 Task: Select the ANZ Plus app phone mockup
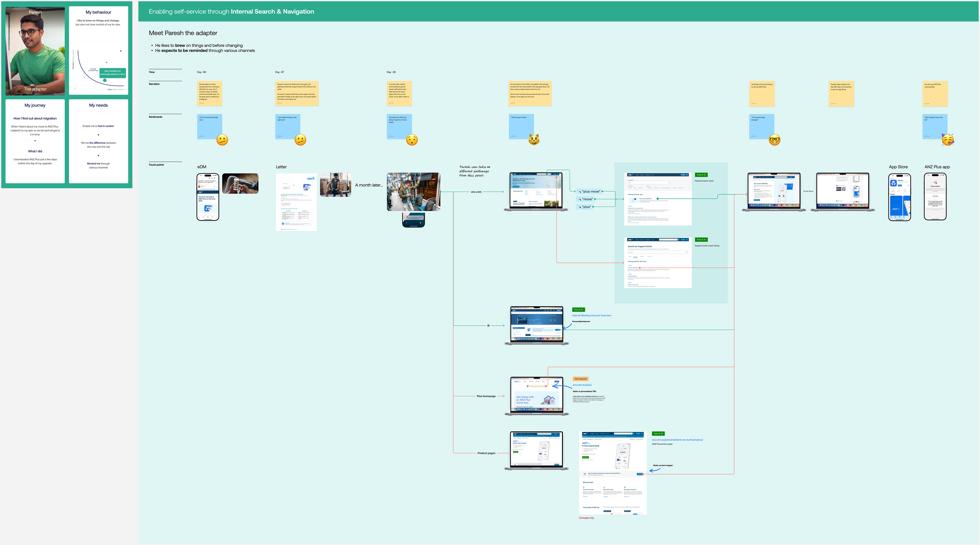(935, 197)
